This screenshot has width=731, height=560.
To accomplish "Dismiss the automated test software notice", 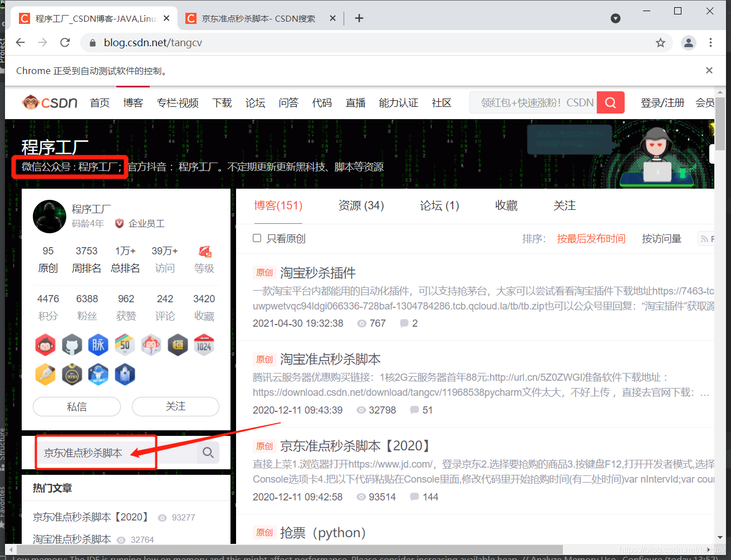I will [x=709, y=70].
